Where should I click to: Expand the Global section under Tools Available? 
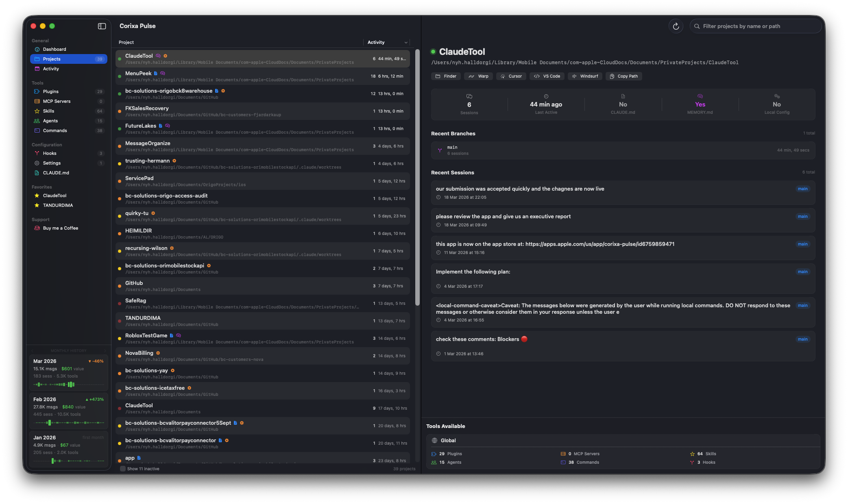[x=449, y=440]
